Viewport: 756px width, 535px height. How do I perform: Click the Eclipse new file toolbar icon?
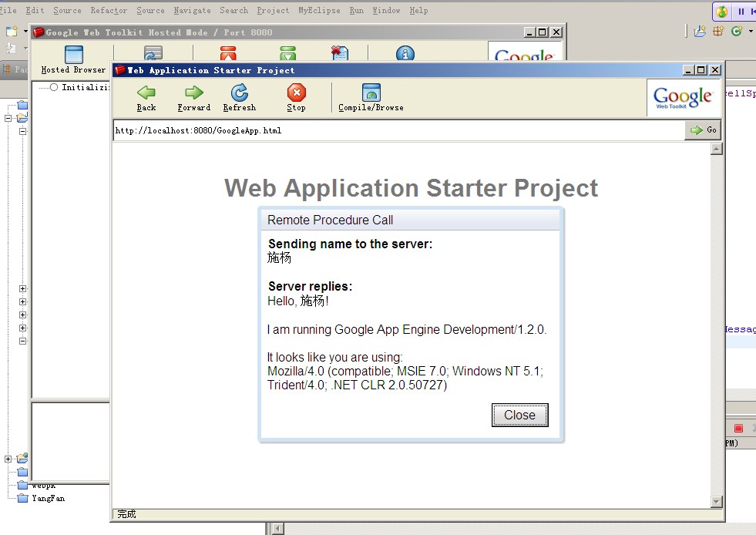[12, 32]
